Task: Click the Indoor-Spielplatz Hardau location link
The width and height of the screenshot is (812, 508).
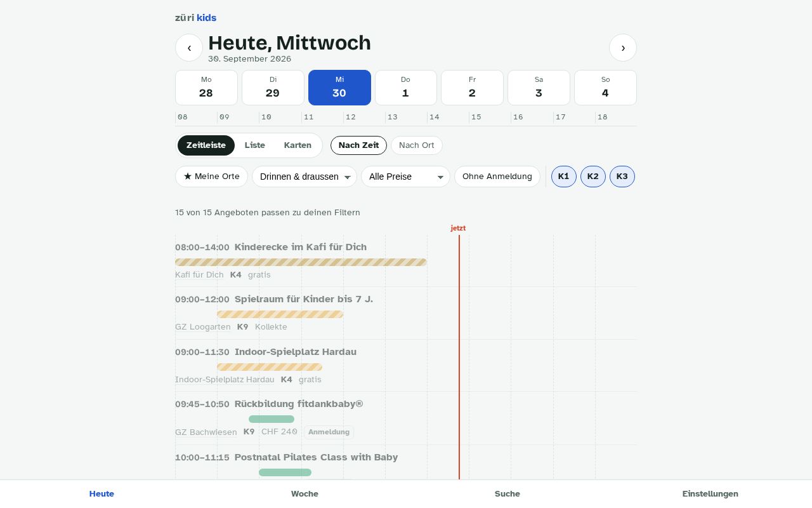Action: [x=225, y=380]
